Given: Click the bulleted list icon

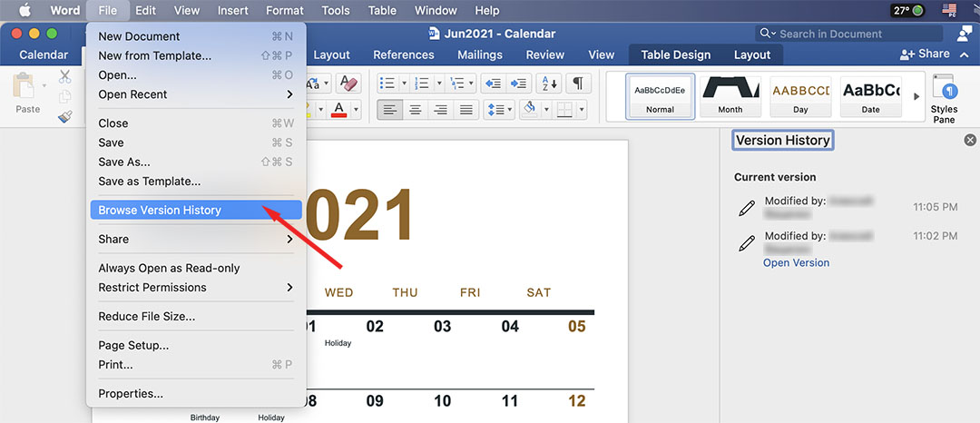Looking at the screenshot, I should (x=388, y=84).
